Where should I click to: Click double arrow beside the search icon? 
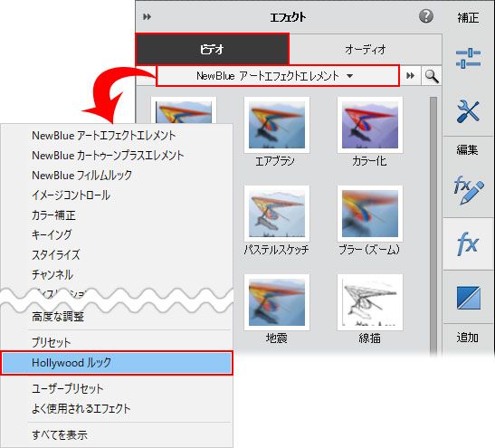pos(411,76)
